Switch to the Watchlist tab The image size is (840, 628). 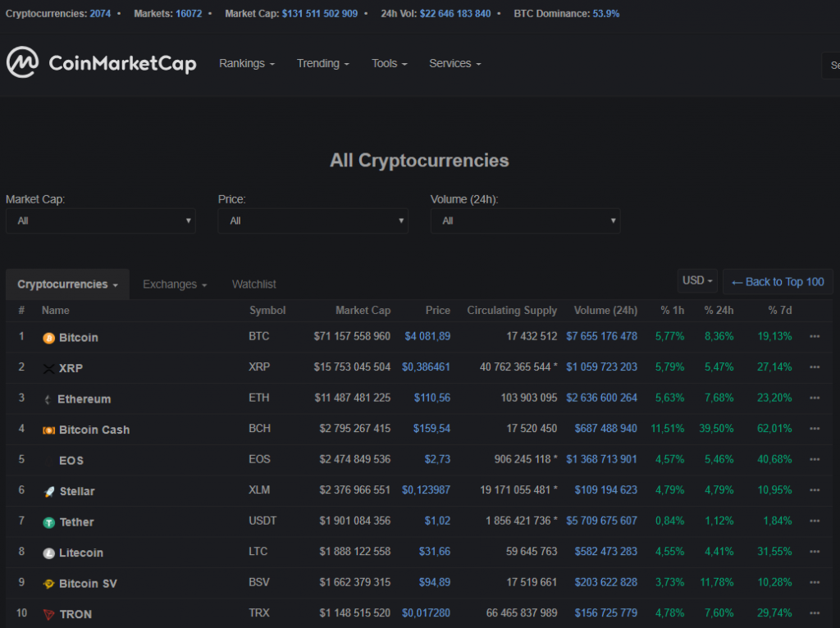click(253, 284)
